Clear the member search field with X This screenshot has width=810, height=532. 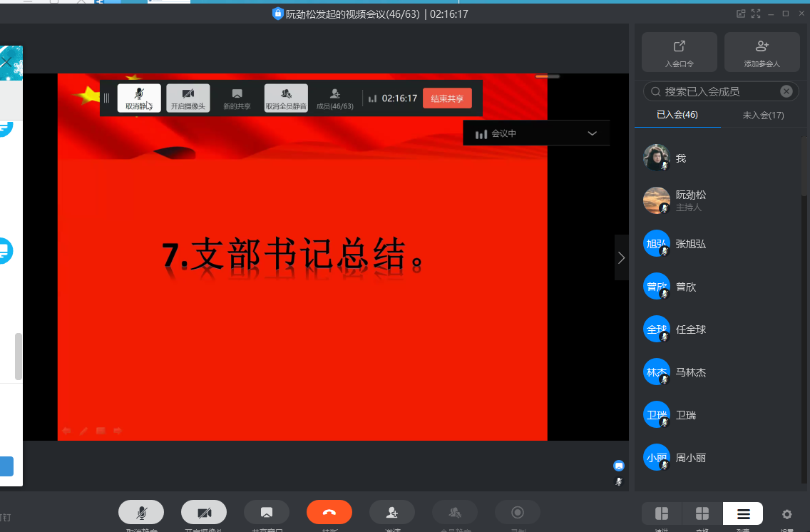click(786, 91)
